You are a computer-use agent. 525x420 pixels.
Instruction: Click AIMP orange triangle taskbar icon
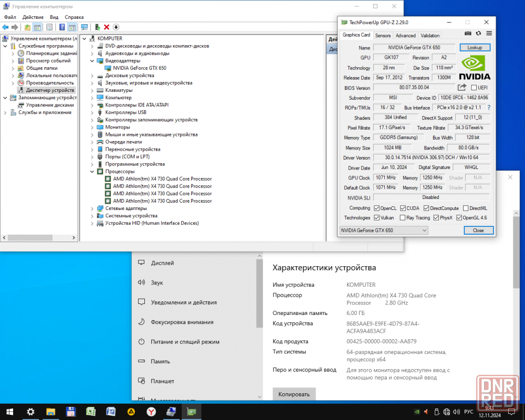(131, 412)
